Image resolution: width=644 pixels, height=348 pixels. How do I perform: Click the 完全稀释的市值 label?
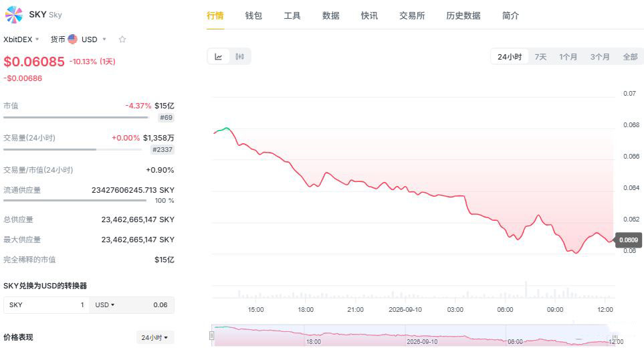click(x=29, y=260)
